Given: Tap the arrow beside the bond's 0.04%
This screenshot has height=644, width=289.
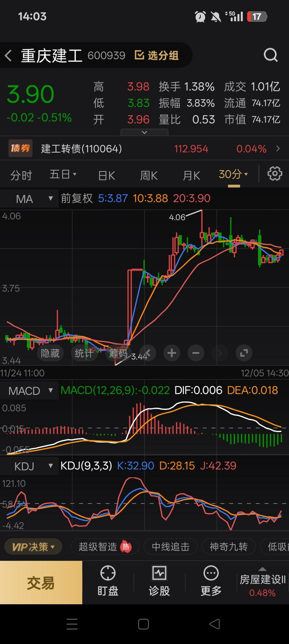Looking at the screenshot, I should (x=279, y=149).
